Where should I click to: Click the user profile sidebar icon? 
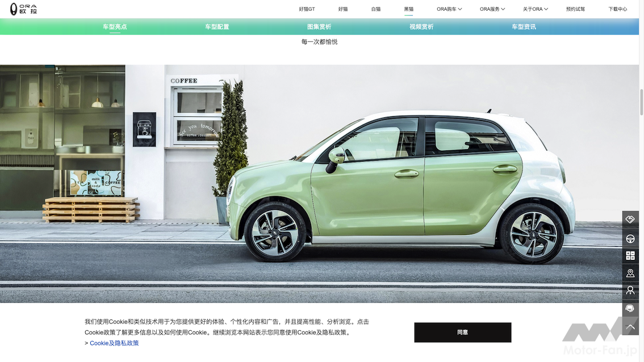pos(630,291)
